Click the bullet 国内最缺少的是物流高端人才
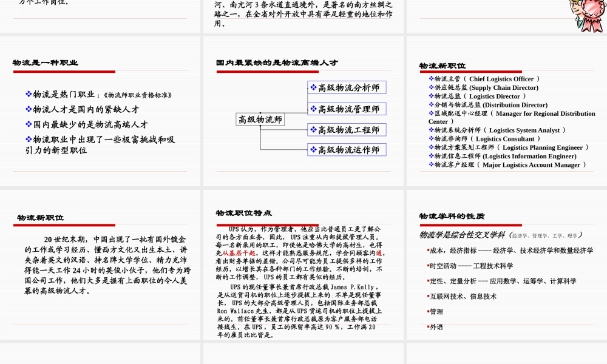 (x=87, y=124)
